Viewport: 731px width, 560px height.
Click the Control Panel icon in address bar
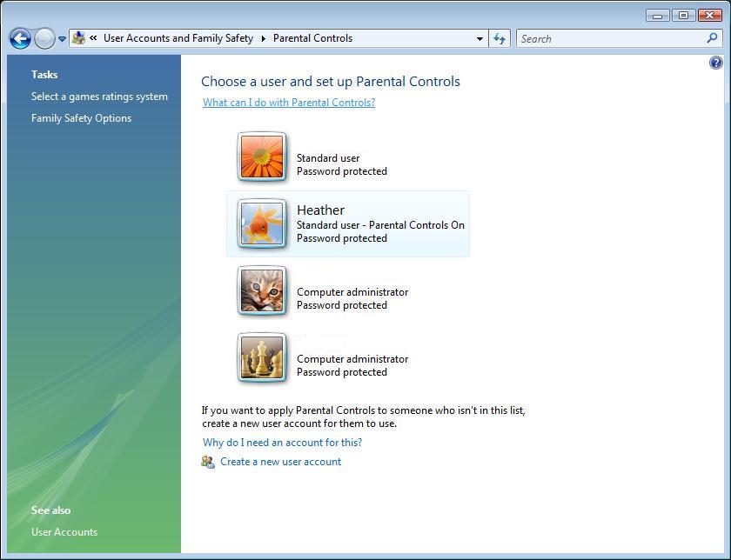(79, 38)
